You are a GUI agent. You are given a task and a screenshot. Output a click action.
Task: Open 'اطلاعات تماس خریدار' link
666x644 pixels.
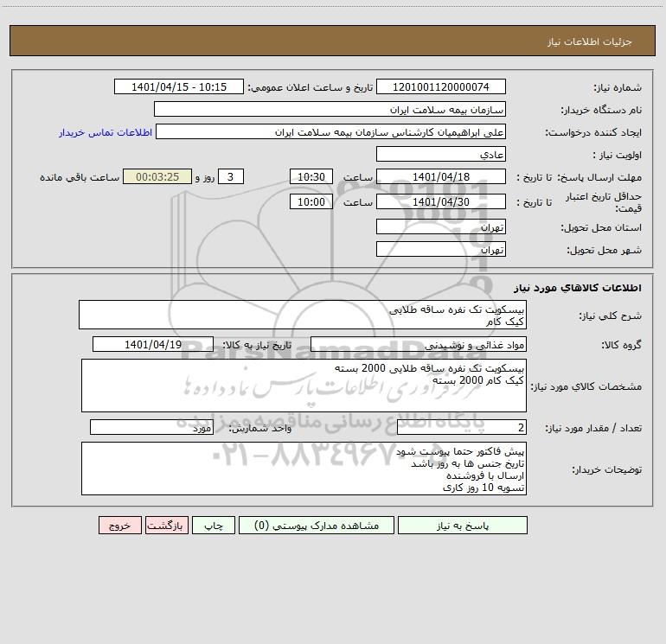106,132
